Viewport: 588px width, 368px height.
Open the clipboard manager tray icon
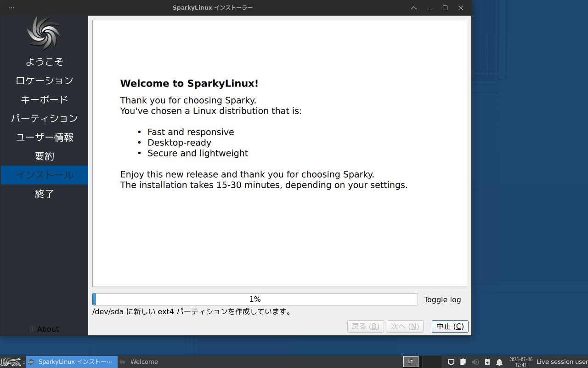(x=463, y=362)
